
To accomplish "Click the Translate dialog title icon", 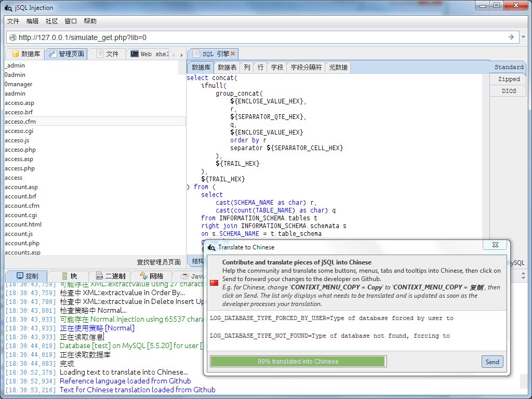I will [x=211, y=247].
